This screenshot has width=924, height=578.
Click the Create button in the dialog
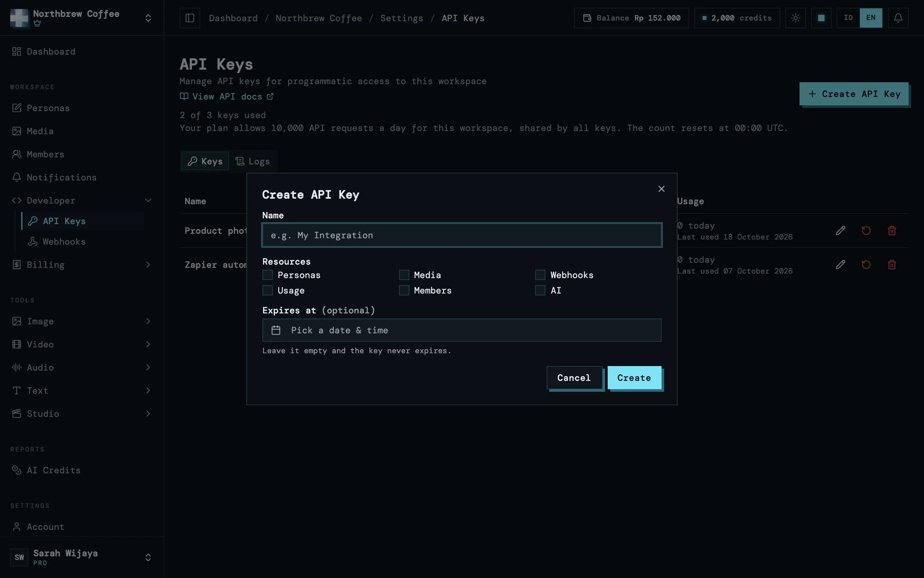pyautogui.click(x=634, y=378)
